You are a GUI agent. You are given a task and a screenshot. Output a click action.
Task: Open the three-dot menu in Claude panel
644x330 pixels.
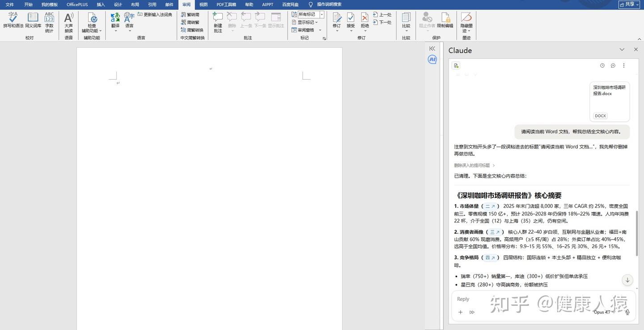624,65
